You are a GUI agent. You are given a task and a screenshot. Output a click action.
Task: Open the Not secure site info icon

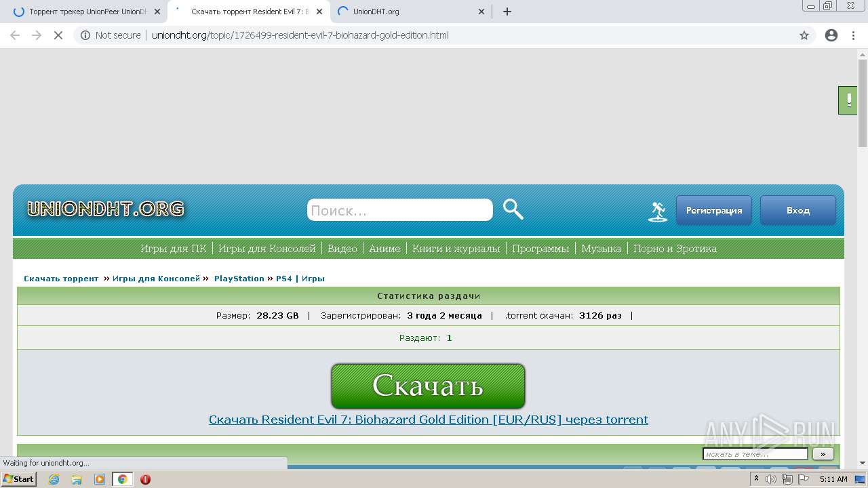point(85,35)
